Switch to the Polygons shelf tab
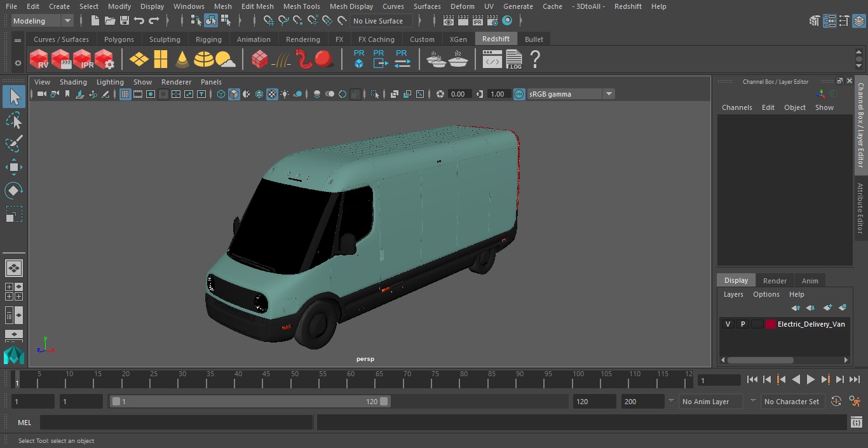Screen dimensions: 868x448 tap(119, 39)
